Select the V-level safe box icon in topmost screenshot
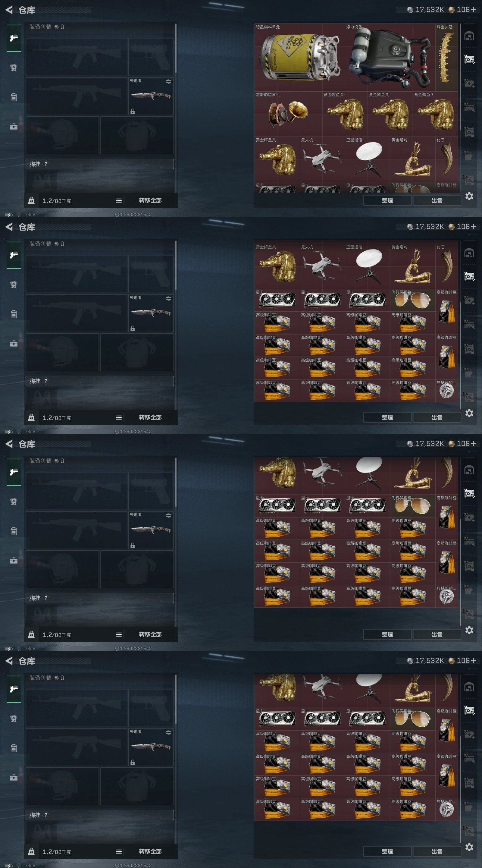This screenshot has height=868, width=482. [x=469, y=59]
